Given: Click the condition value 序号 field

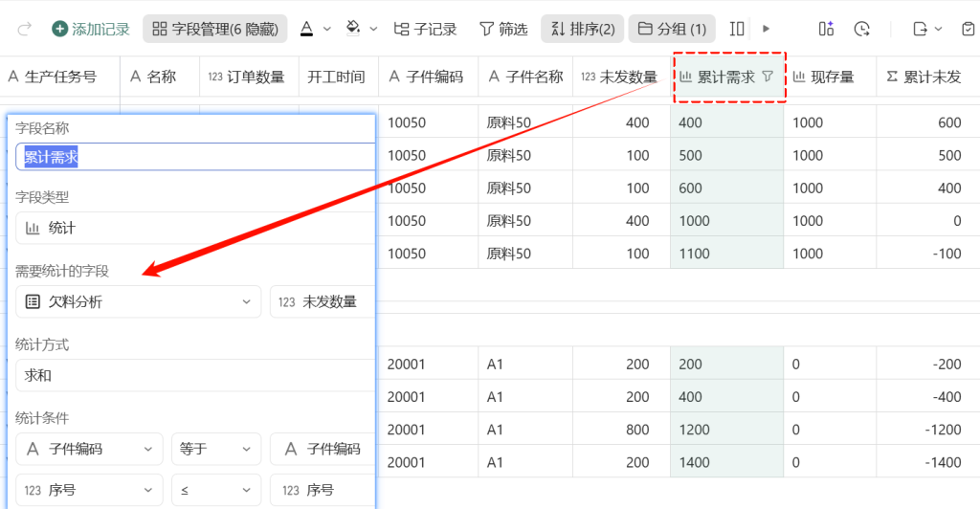Looking at the screenshot, I should pos(323,490).
